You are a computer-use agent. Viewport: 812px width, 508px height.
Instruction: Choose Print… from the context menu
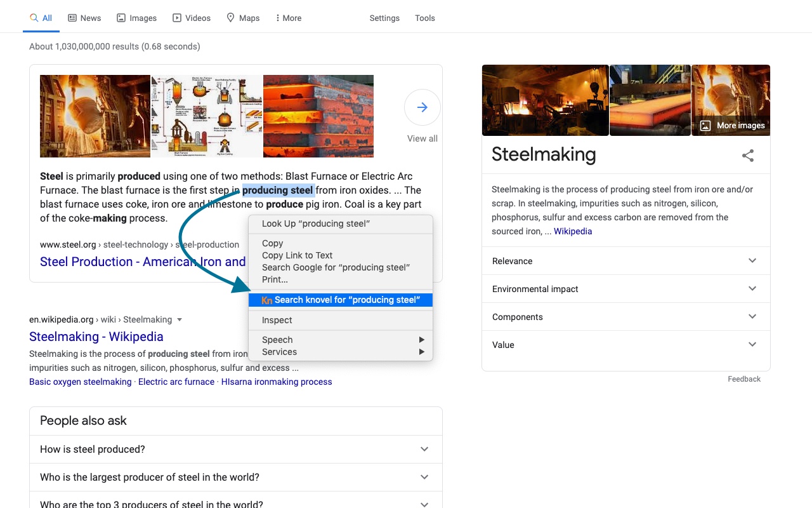pos(341,279)
